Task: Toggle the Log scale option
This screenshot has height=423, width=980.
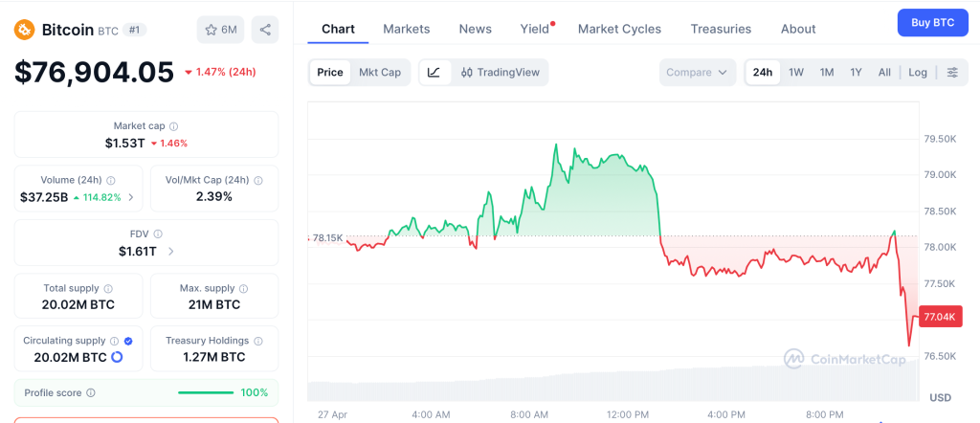Action: [918, 72]
